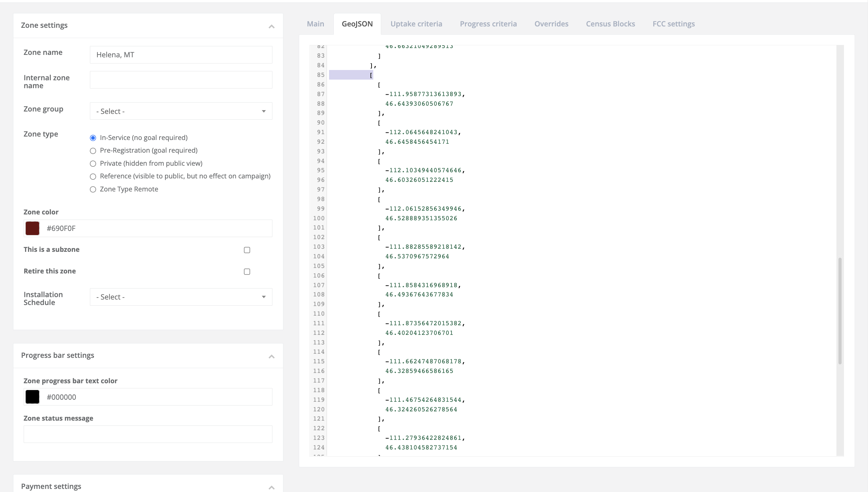The width and height of the screenshot is (868, 492).
Task: Switch to the Main tab
Action: click(x=315, y=24)
